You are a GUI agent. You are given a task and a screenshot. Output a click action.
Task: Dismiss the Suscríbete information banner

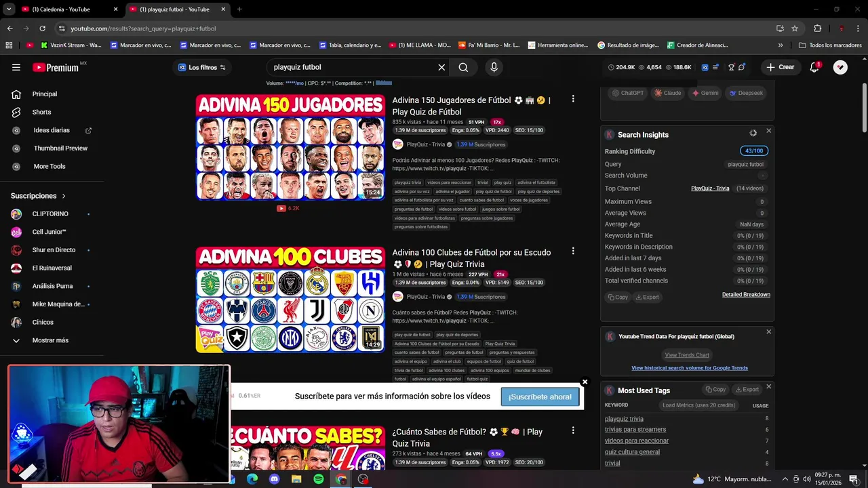tap(585, 382)
